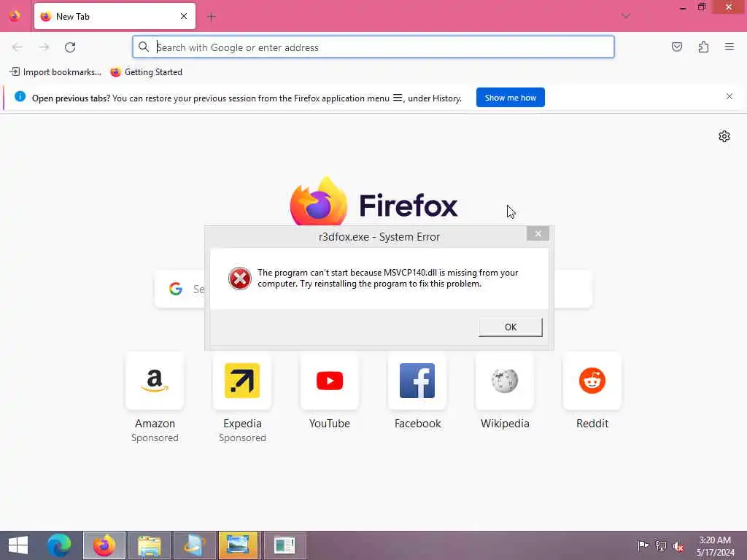Click the Forward navigation arrow

(x=44, y=47)
